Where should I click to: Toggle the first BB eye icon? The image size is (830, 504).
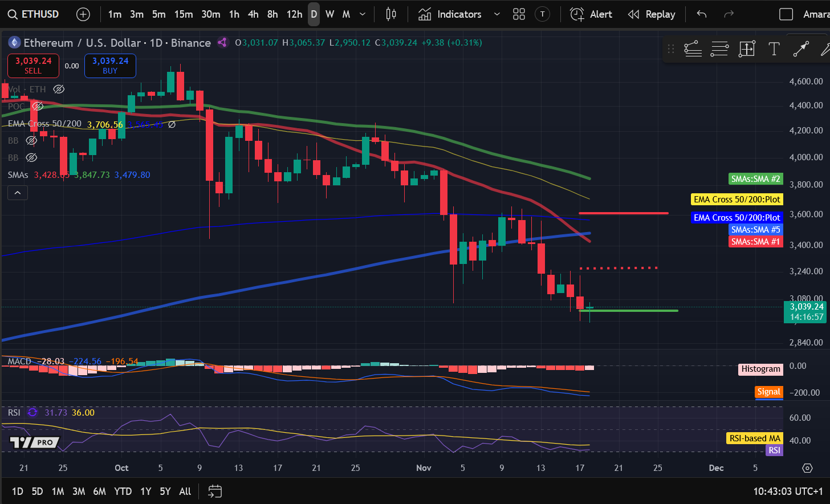point(31,140)
